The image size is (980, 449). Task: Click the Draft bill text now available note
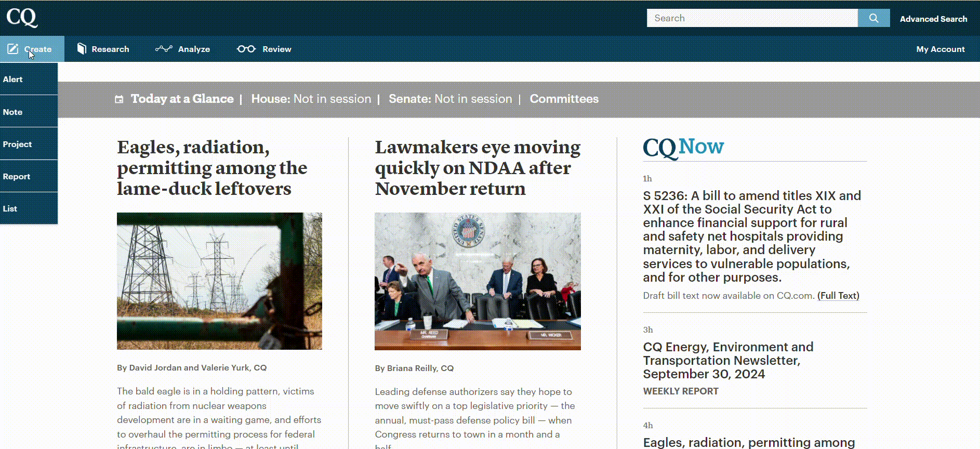729,296
